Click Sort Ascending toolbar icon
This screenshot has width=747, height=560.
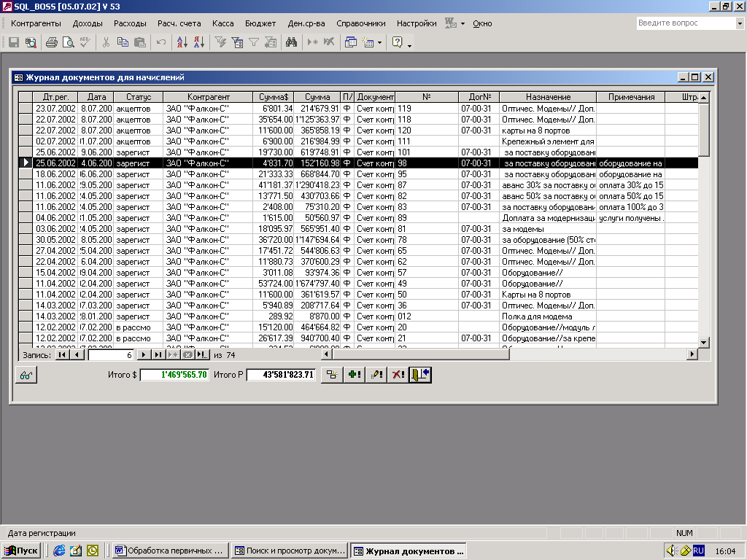(x=182, y=42)
